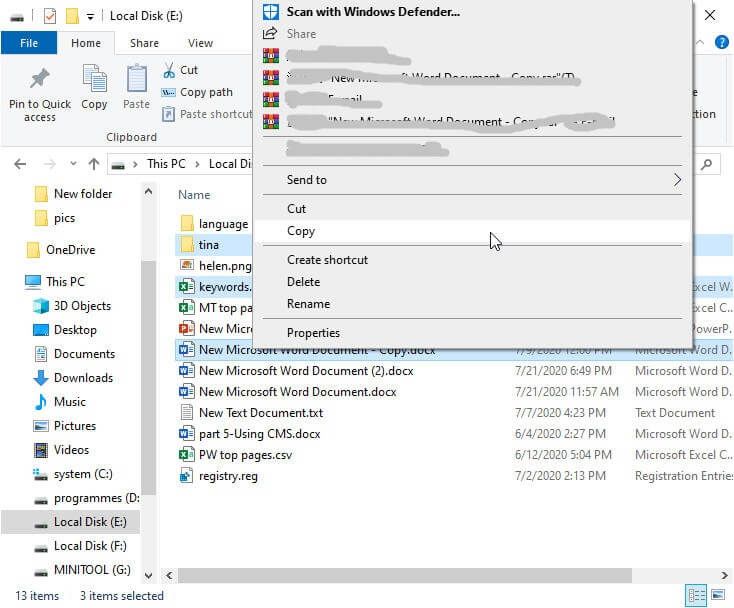
Task: Open the recent locations dropdown arrow
Action: coord(73,164)
